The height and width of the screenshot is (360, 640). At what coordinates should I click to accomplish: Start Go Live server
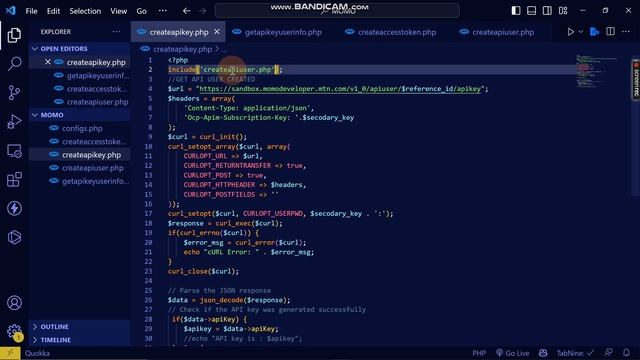point(513,353)
